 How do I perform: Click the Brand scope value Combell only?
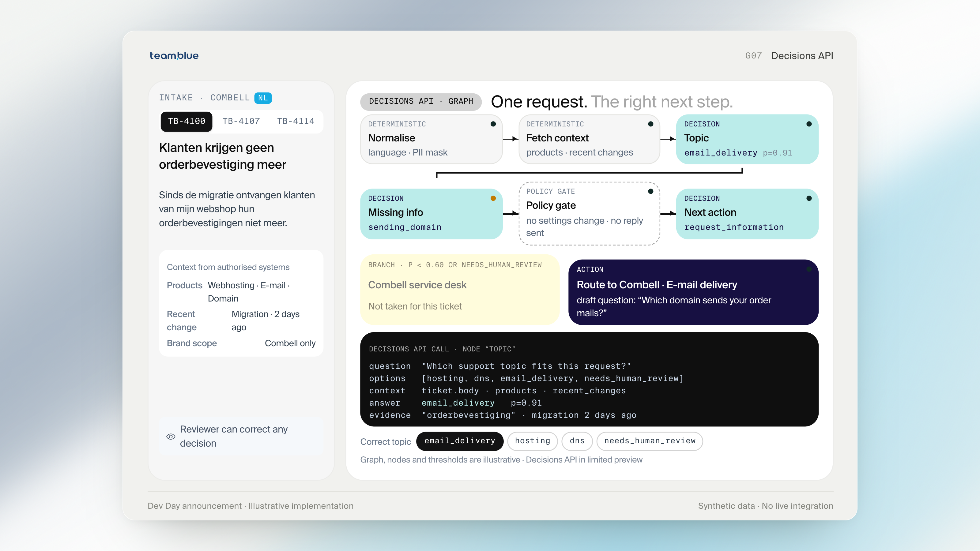pos(290,343)
